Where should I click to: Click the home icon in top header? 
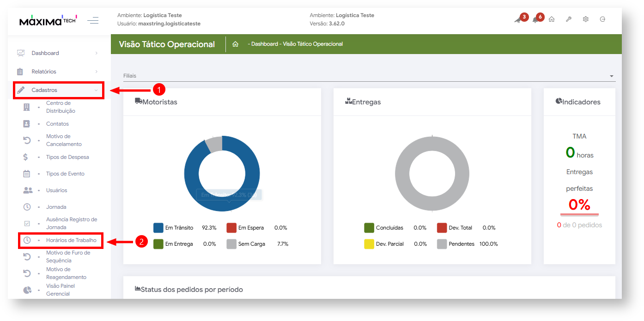coord(552,19)
